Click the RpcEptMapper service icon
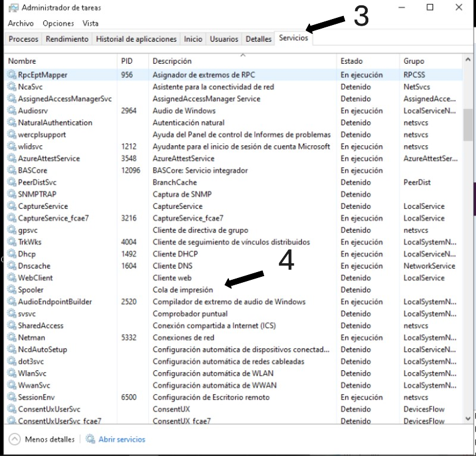 tap(11, 75)
